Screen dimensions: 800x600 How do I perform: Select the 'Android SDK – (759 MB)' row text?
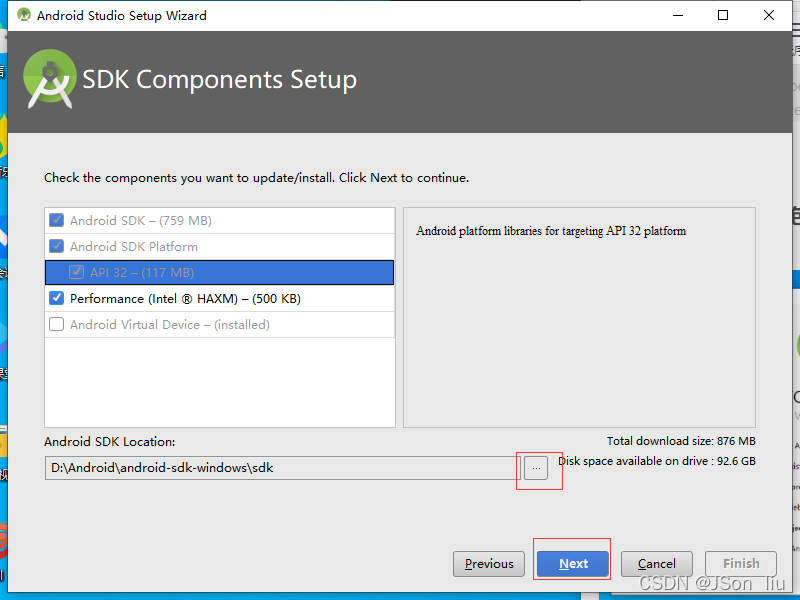coord(141,220)
